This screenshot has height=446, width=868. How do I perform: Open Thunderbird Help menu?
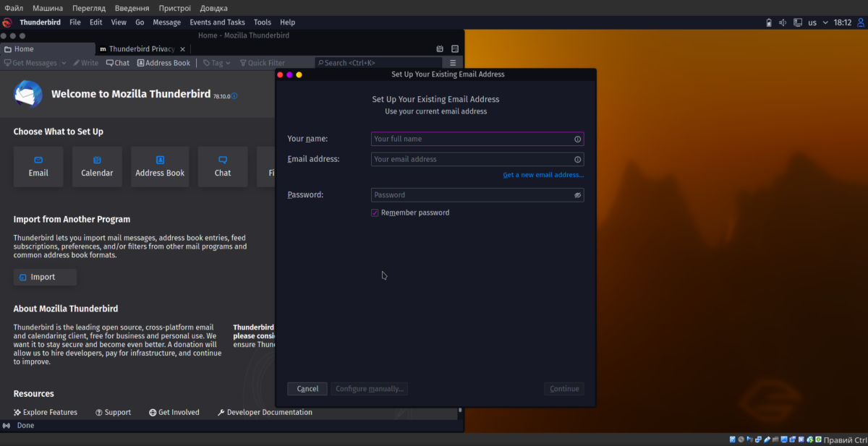(287, 22)
